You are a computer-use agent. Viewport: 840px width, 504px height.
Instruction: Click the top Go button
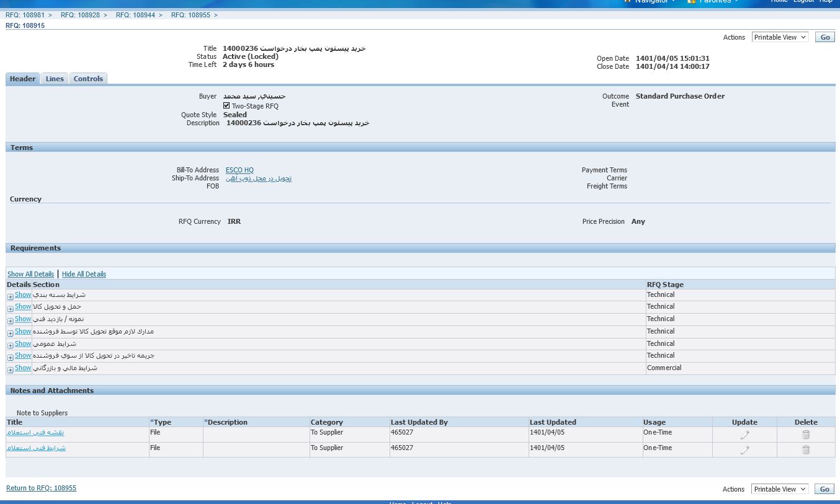tap(824, 37)
